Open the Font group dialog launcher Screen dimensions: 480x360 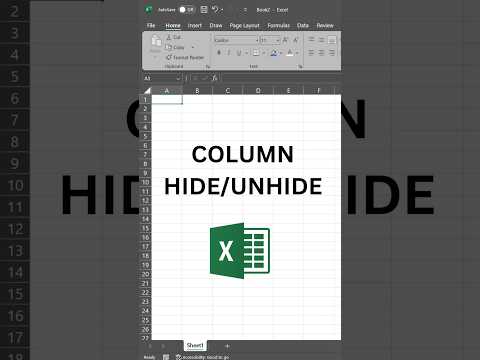[300, 67]
